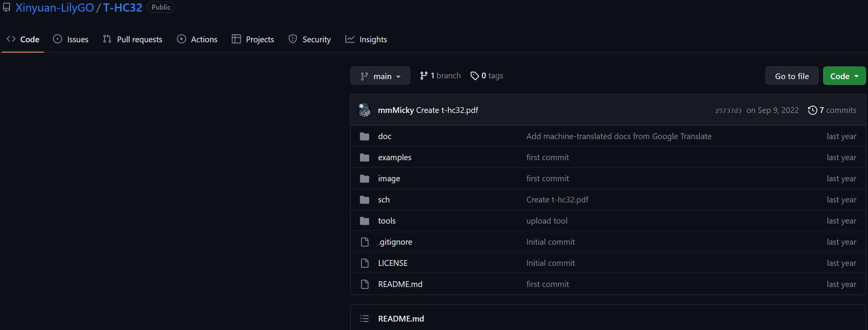This screenshot has width=868, height=330.
Task: Click the folder icon for tools
Action: pos(365,221)
